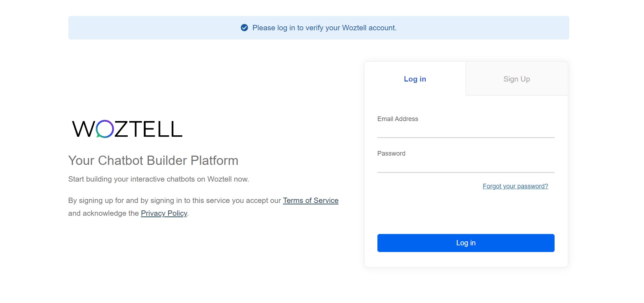
Task: Click the chat-bubble O in the Woztell logo
Action: (105, 129)
